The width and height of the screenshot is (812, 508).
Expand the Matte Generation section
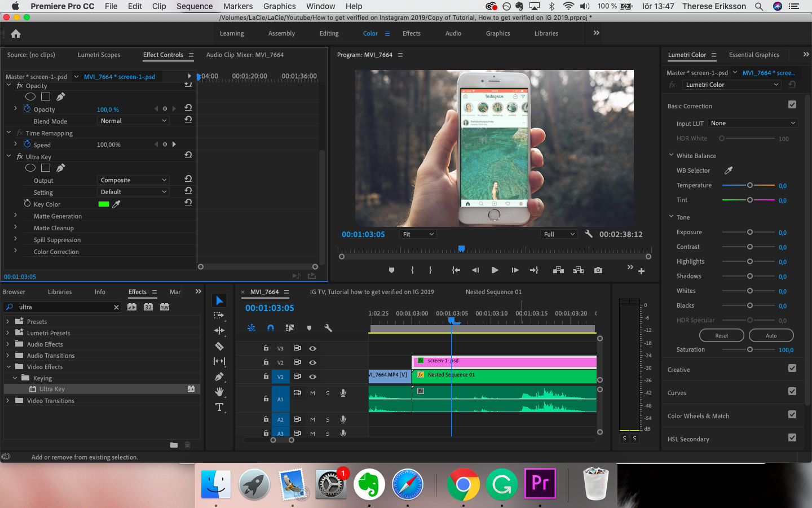pyautogui.click(x=15, y=216)
